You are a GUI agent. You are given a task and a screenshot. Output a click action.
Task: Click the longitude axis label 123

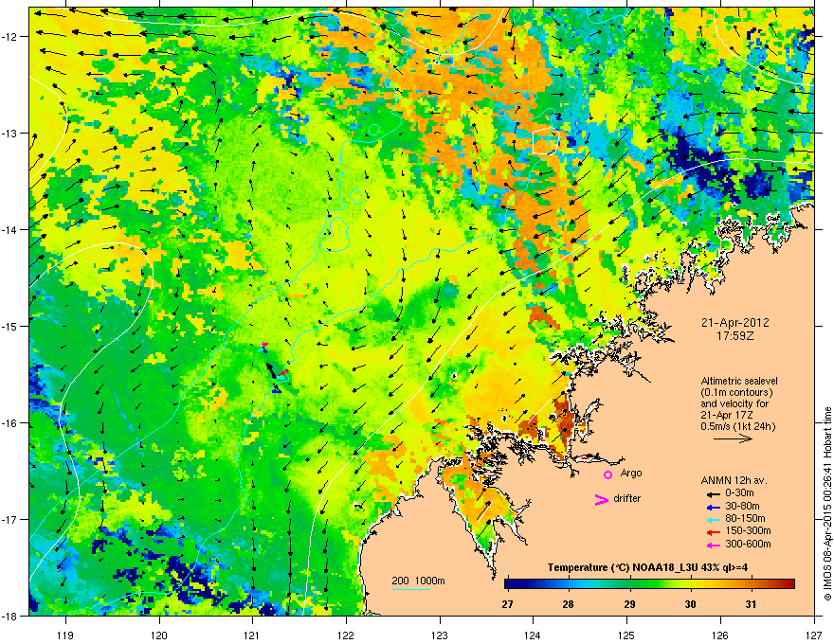[x=440, y=635]
